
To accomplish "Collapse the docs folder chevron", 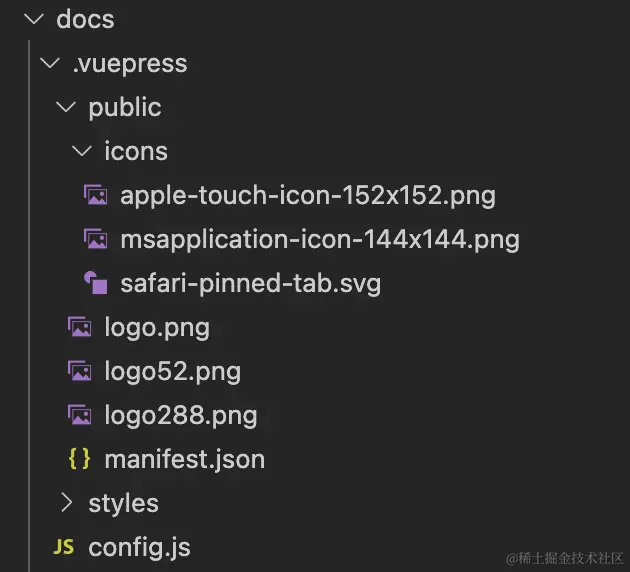I will click(x=34, y=18).
